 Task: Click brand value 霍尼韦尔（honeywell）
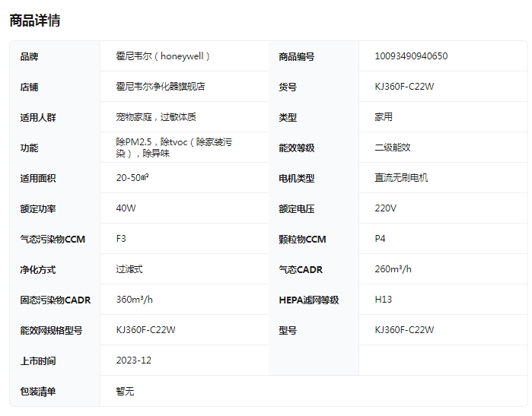tap(163, 56)
